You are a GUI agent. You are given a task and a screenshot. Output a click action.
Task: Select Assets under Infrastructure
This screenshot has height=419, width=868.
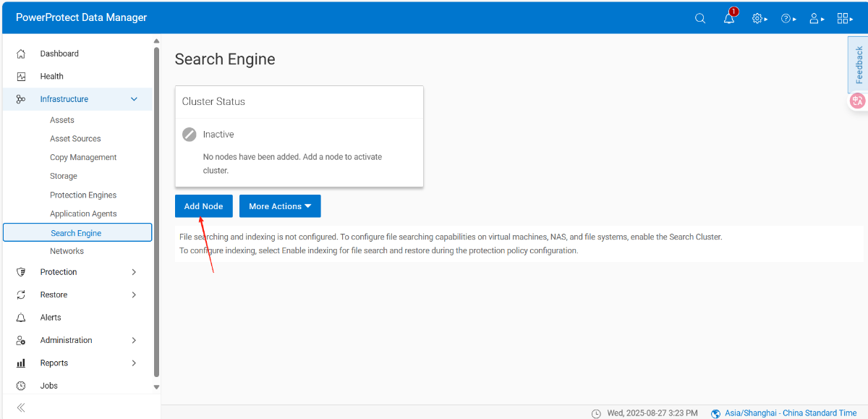click(x=62, y=120)
